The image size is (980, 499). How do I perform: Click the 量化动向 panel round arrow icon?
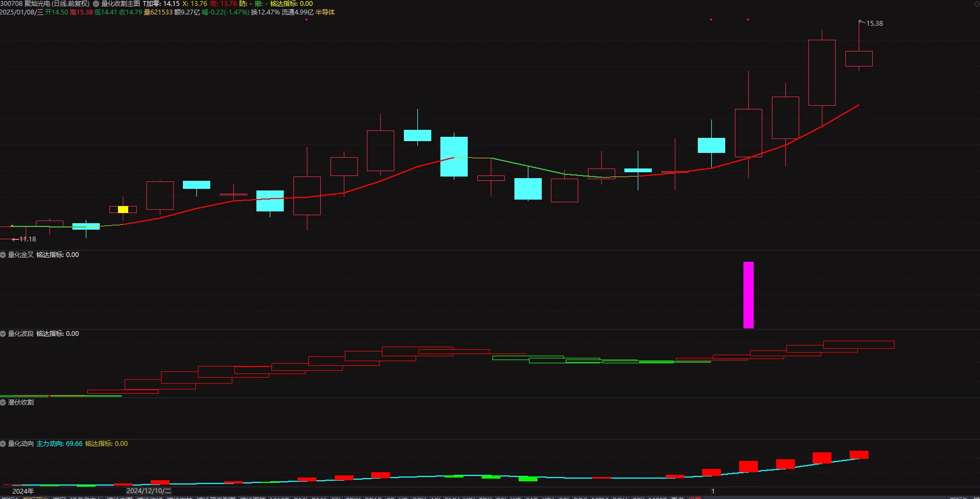pos(3,444)
